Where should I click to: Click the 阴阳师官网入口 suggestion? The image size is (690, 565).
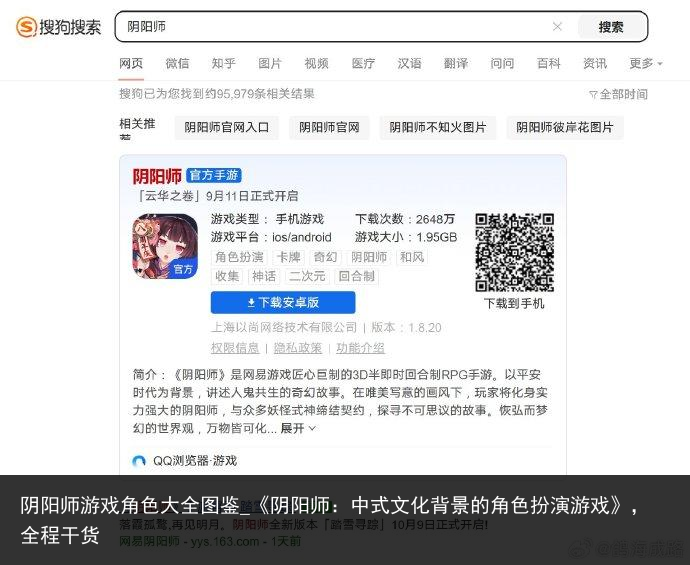227,128
